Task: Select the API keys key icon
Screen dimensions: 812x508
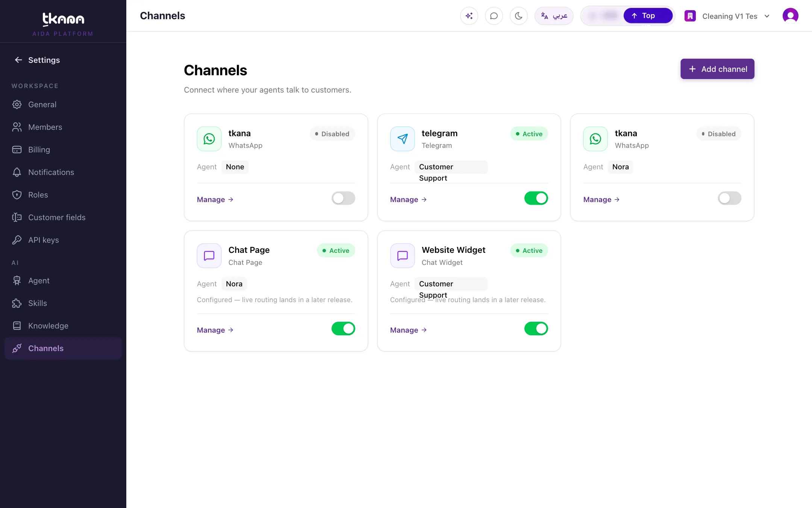Action: click(x=17, y=240)
